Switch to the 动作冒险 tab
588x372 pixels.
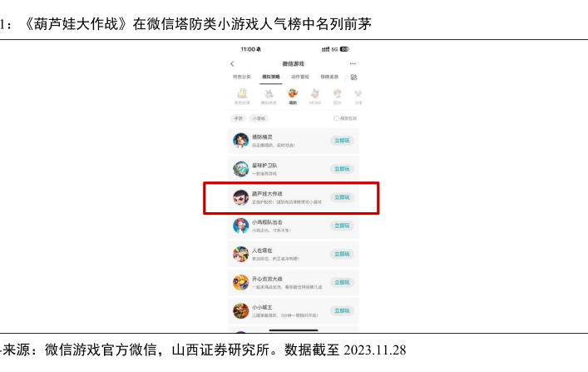(300, 77)
